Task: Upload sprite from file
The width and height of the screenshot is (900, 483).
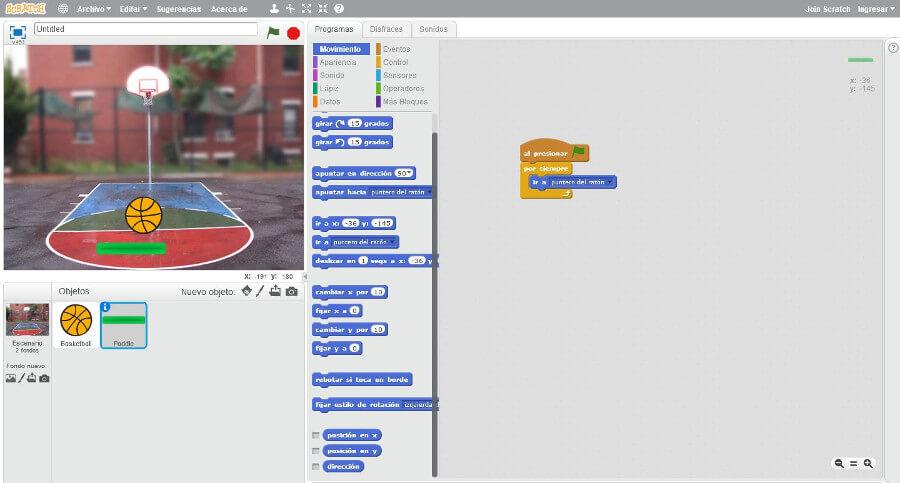Action: coord(276,291)
